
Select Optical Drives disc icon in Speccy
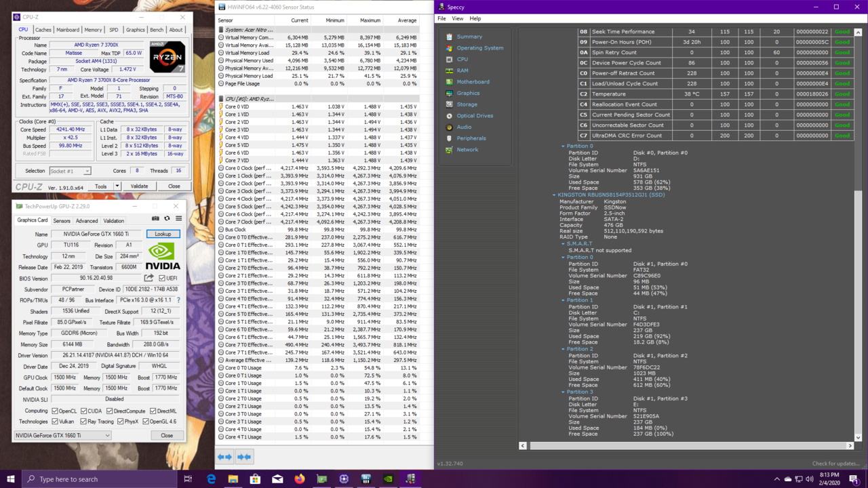pos(449,116)
